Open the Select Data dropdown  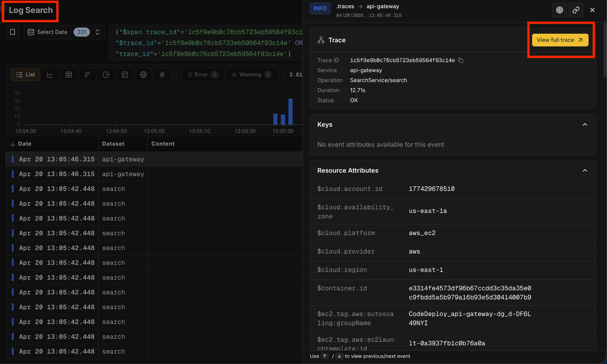(64, 32)
